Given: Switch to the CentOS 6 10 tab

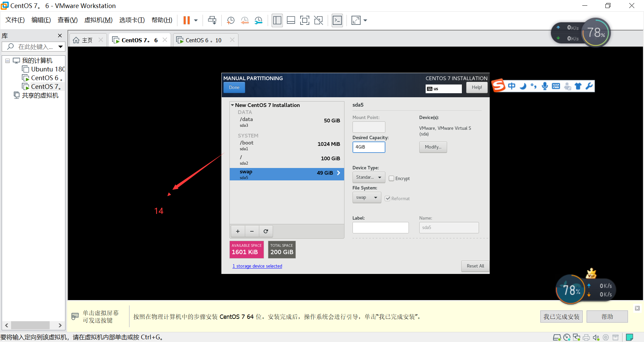Looking at the screenshot, I should (203, 40).
